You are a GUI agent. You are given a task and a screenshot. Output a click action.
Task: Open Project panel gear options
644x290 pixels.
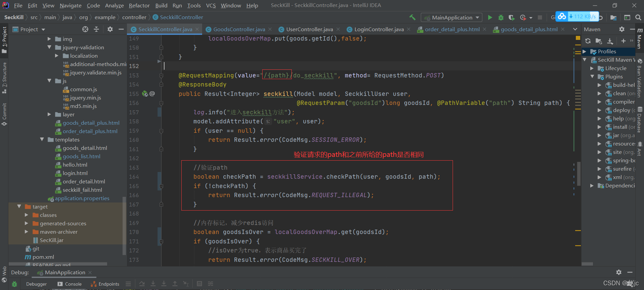click(110, 29)
